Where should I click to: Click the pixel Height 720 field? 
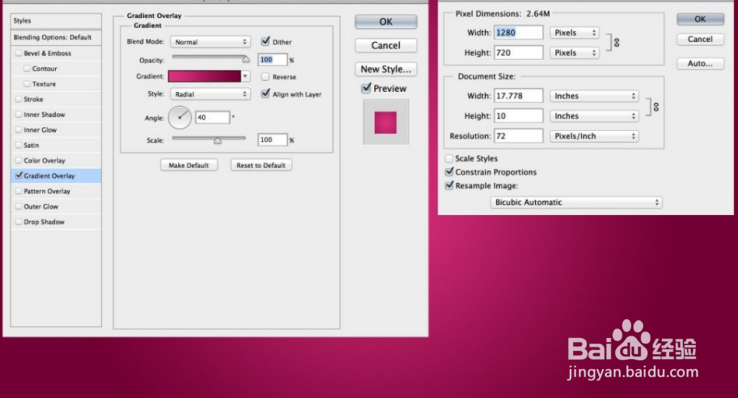518,53
